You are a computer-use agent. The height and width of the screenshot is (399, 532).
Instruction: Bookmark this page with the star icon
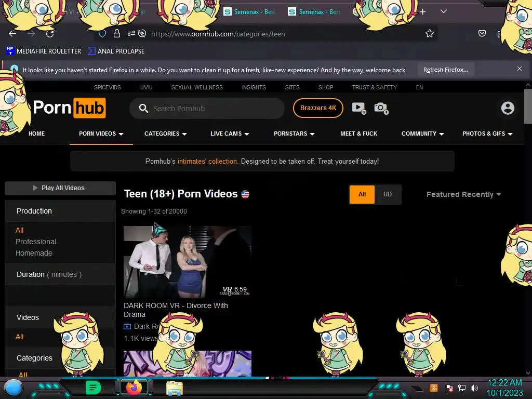click(x=430, y=33)
